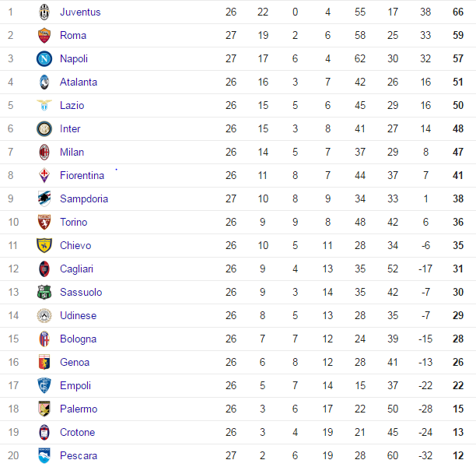Click the Roma club crest icon
The height and width of the screenshot is (467, 476).
click(x=44, y=35)
